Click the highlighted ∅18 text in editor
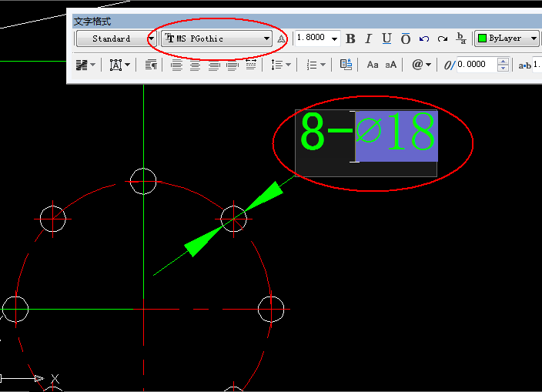Screen dimensions: 542x392 (396, 136)
